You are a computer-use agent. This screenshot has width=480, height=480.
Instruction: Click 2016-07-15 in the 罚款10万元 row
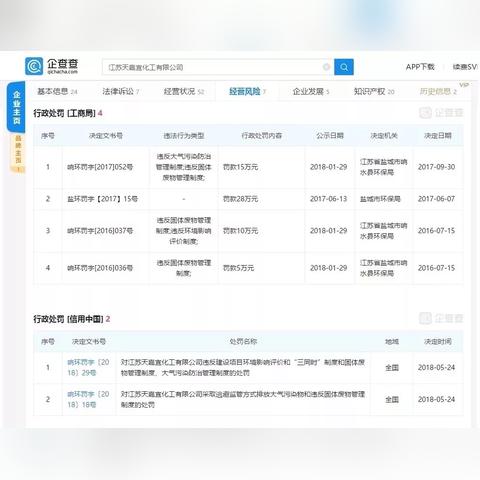[x=436, y=231]
